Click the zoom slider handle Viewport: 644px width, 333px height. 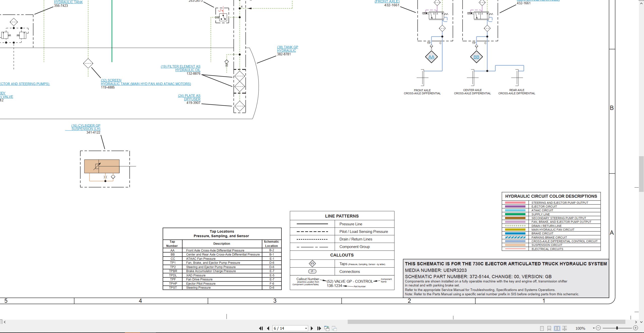617,328
